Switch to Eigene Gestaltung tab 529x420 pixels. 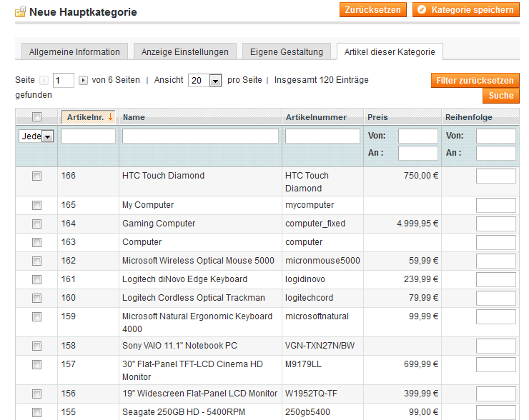pos(287,52)
